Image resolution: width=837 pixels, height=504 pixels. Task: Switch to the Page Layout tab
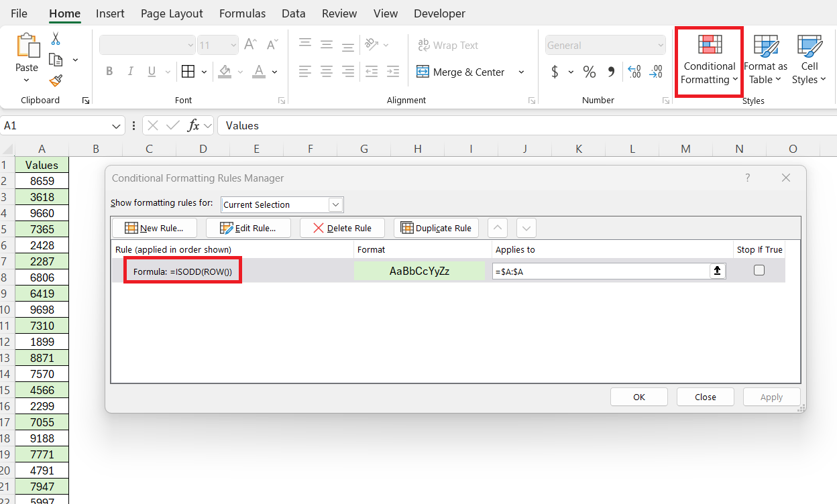(x=172, y=13)
